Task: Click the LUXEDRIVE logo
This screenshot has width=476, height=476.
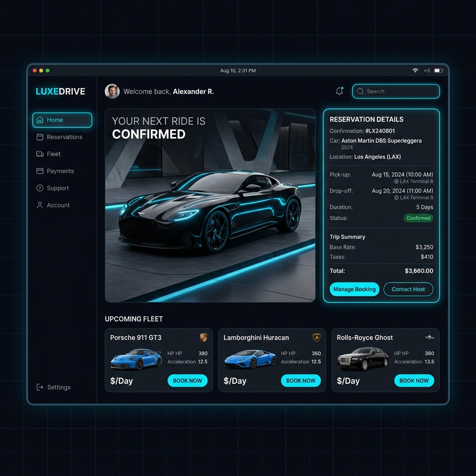Action: coord(60,92)
